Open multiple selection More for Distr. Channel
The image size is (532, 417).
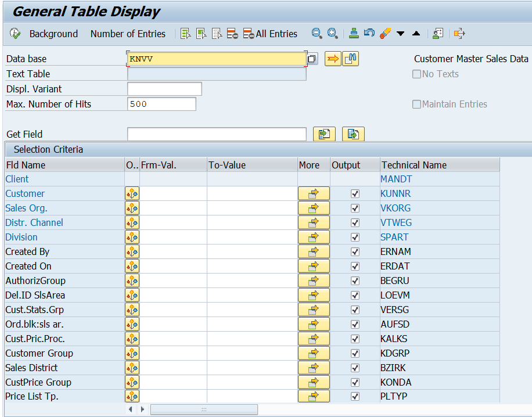tap(314, 223)
